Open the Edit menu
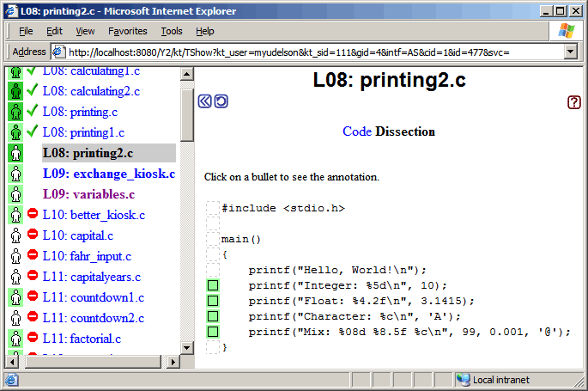Screen dimensions: 588x391 click(54, 31)
